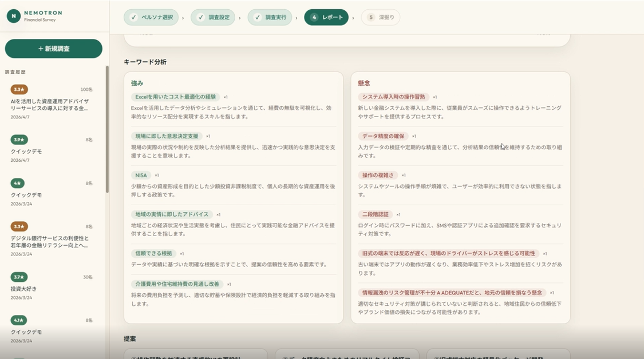Click the 調査履歴 sidebar label

(x=15, y=72)
